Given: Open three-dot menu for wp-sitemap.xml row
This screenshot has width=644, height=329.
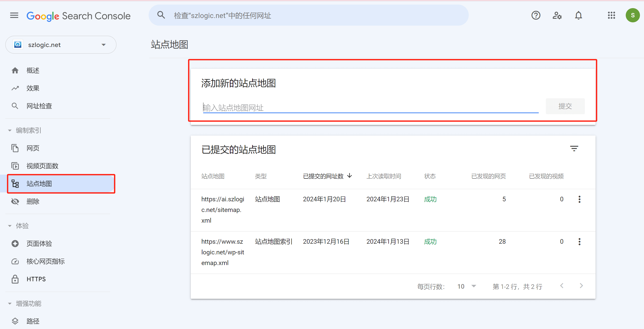Looking at the screenshot, I should pos(579,241).
